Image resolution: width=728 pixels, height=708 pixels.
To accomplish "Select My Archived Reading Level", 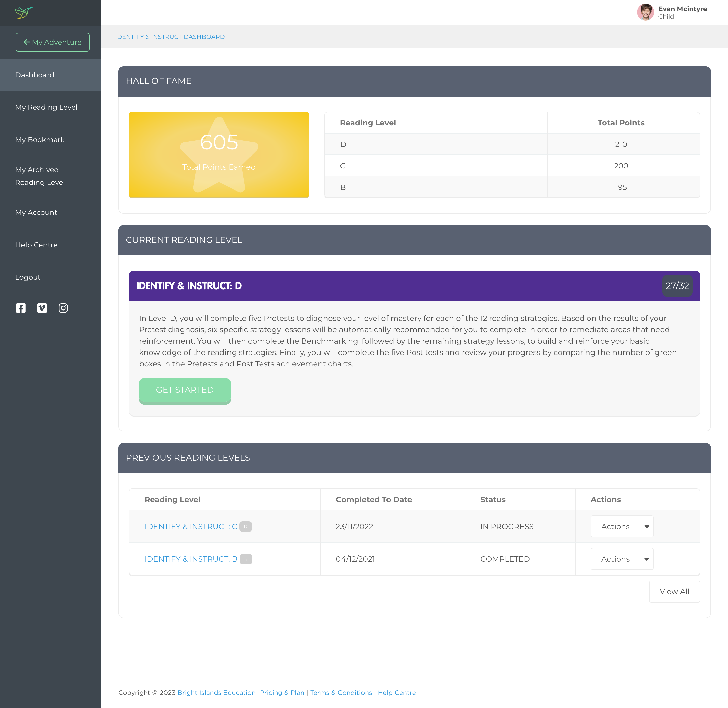I will [40, 176].
